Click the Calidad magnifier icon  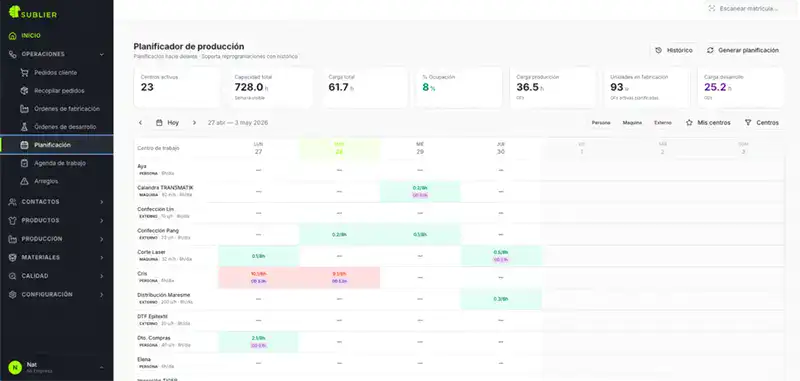(x=13, y=276)
